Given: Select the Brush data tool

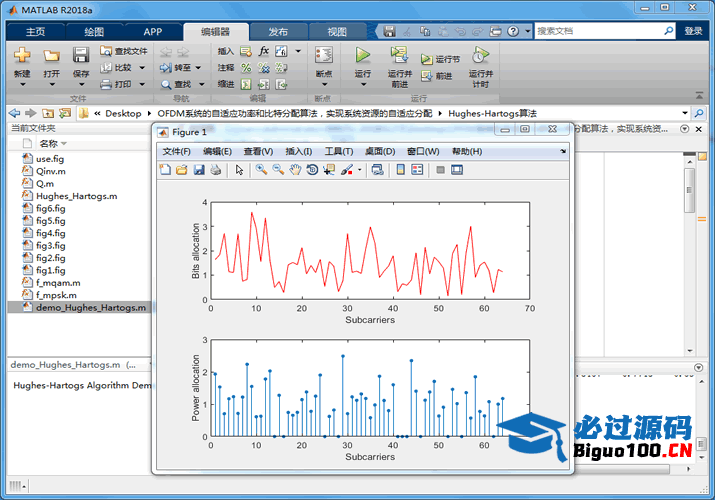Looking at the screenshot, I should coord(347,170).
